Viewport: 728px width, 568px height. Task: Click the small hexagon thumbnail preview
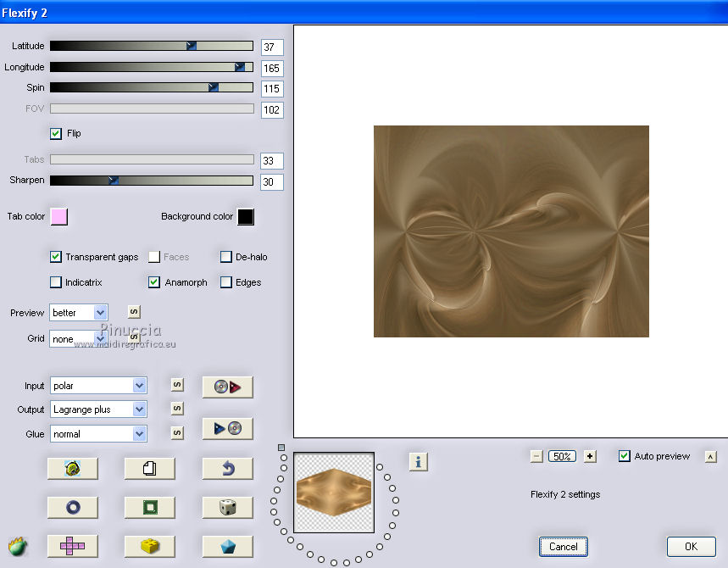click(334, 493)
